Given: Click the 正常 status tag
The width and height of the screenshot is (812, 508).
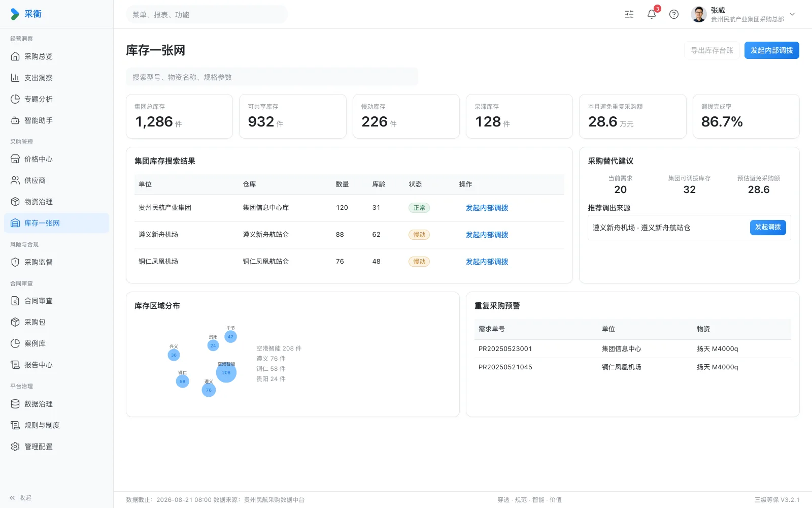Looking at the screenshot, I should [x=419, y=208].
